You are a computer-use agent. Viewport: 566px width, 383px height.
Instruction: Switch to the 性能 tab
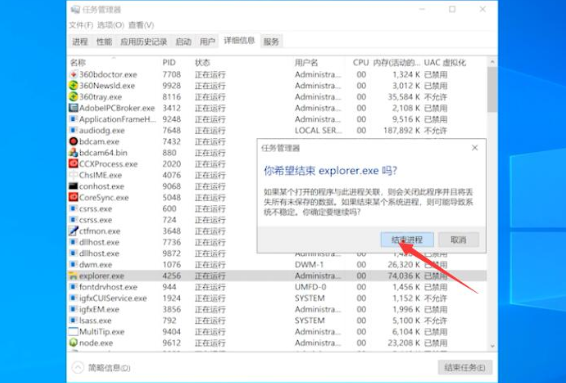pyautogui.click(x=104, y=42)
